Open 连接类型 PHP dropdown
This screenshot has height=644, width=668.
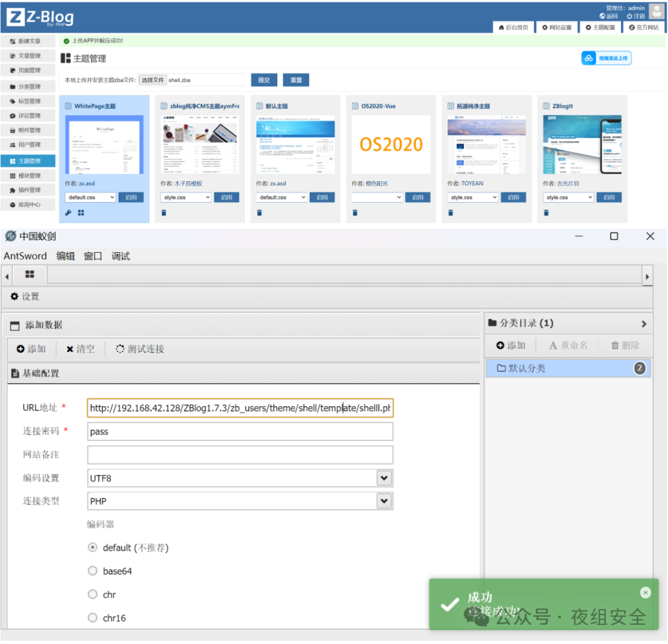click(x=240, y=501)
